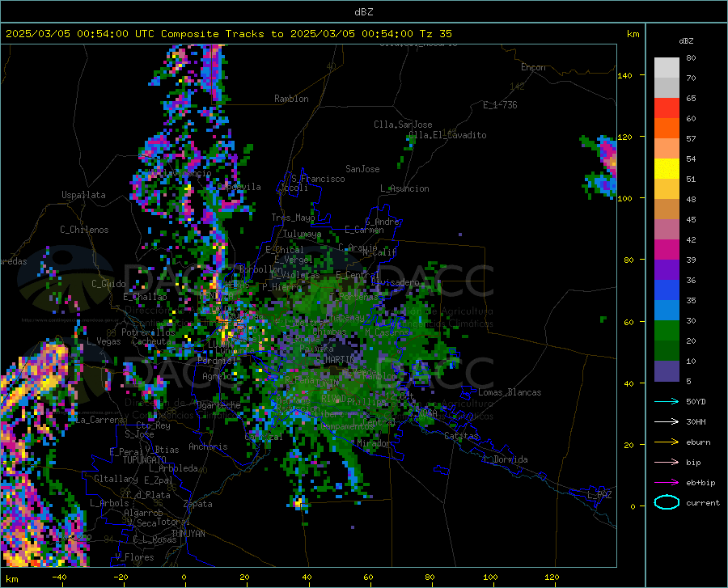Click the 'L_Dormida' map label
Screen dimensions: 728x588
click(505, 459)
